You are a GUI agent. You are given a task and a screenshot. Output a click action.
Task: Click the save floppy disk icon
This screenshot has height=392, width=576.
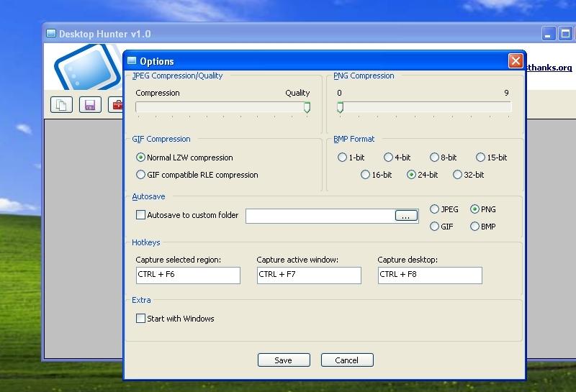coord(90,105)
